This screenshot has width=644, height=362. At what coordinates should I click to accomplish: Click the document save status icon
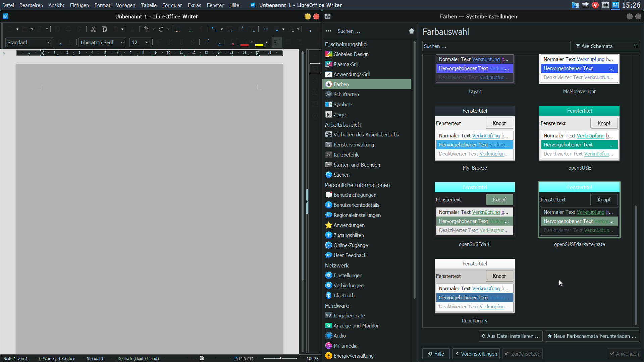pyautogui.click(x=202, y=358)
